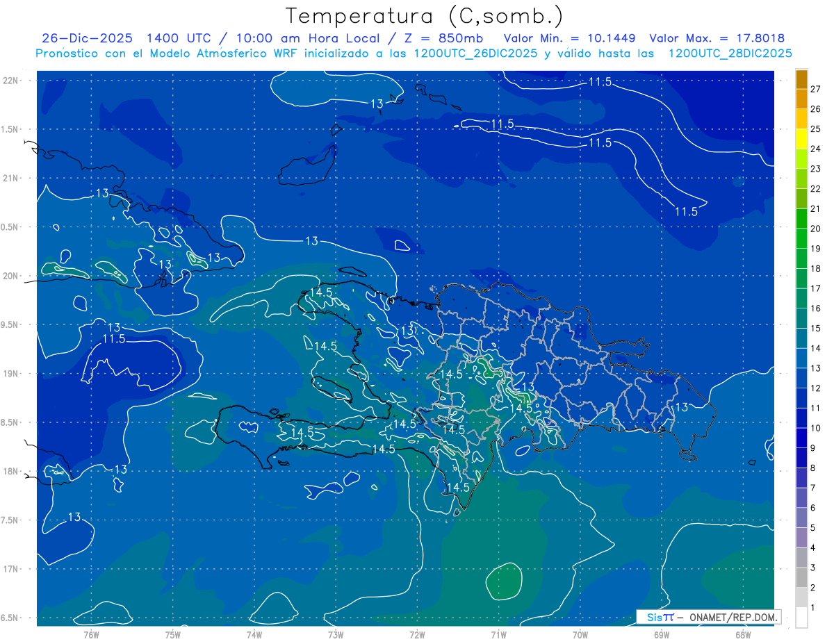The width and height of the screenshot is (834, 644).
Task: Click the color scale number "8"
Action: 813,468
